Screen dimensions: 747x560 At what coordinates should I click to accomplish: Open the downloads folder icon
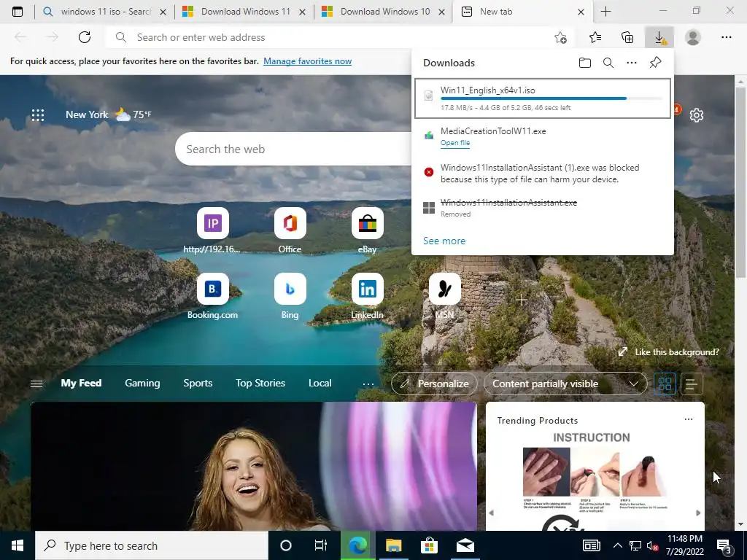point(584,63)
